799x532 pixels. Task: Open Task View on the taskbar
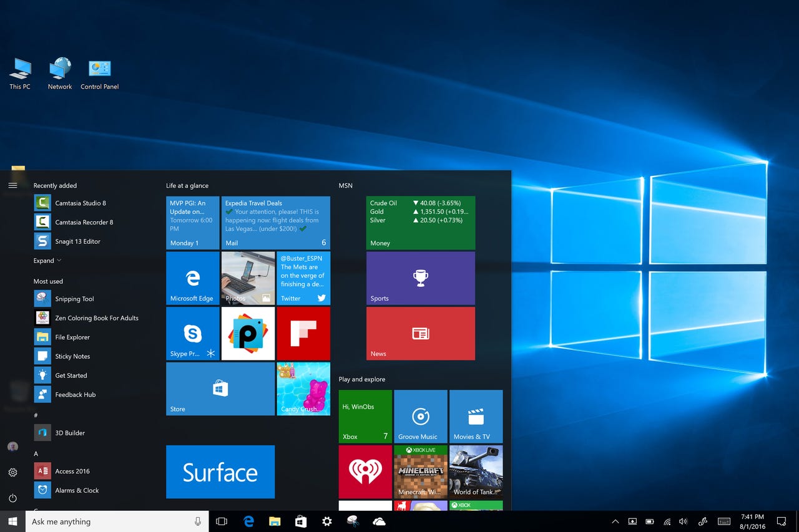click(x=222, y=521)
